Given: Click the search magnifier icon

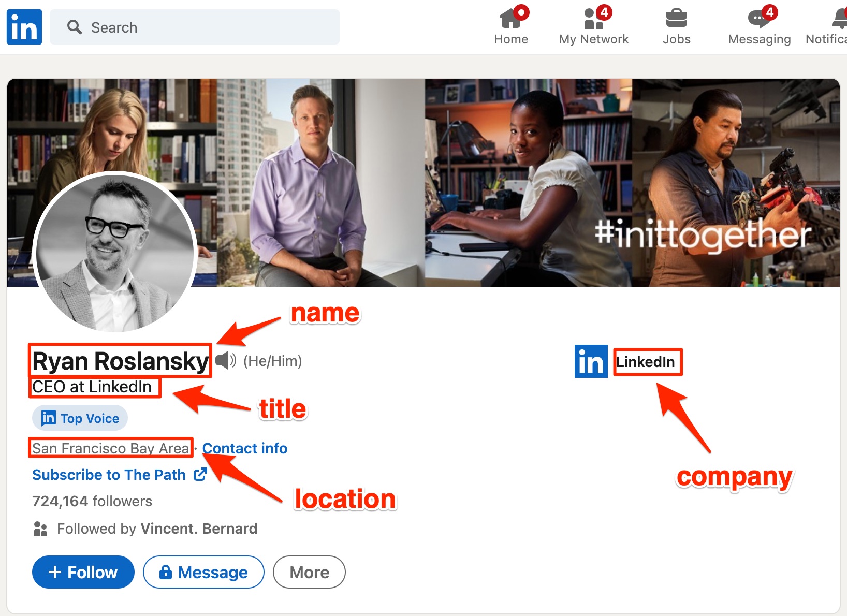Looking at the screenshot, I should click(x=75, y=27).
